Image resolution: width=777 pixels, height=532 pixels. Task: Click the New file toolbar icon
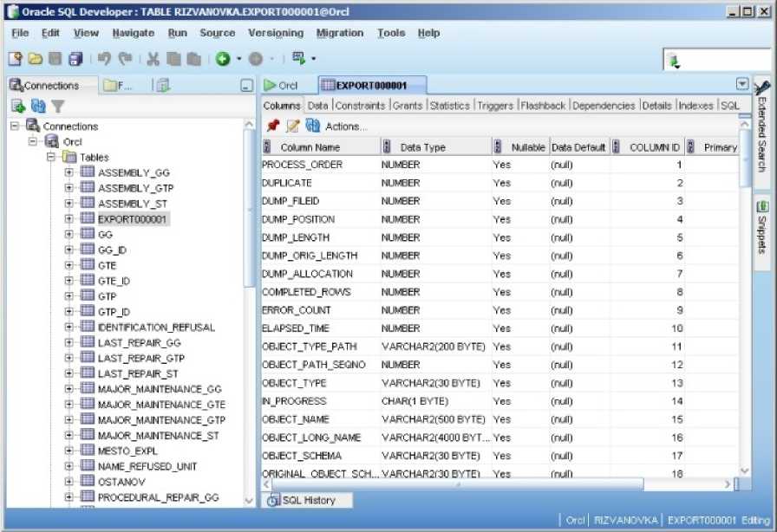click(16, 59)
